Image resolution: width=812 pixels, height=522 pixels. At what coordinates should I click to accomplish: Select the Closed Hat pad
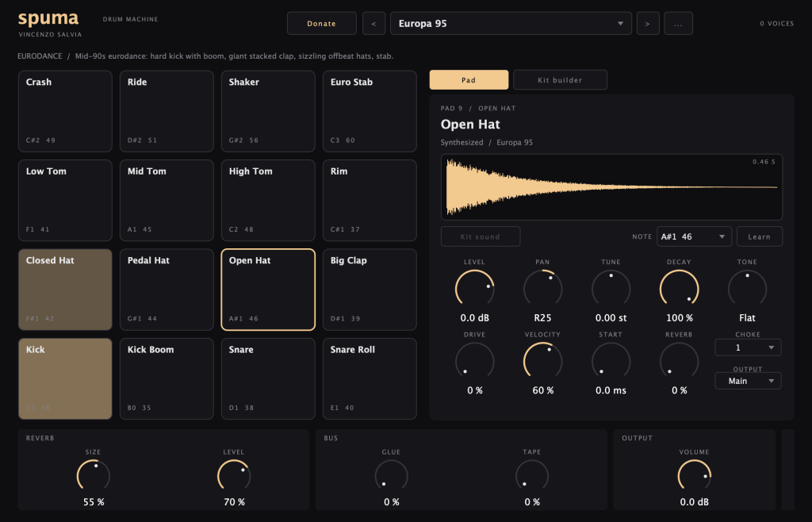coord(65,290)
